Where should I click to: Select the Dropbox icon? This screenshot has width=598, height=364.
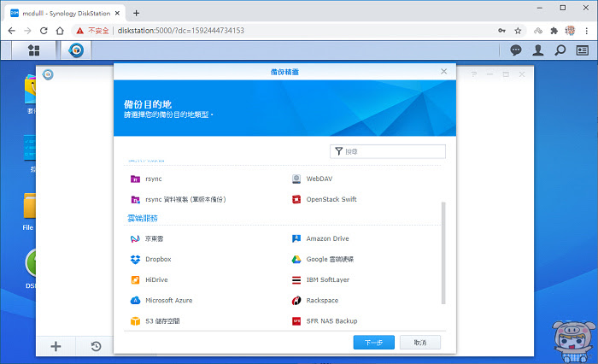coord(135,259)
